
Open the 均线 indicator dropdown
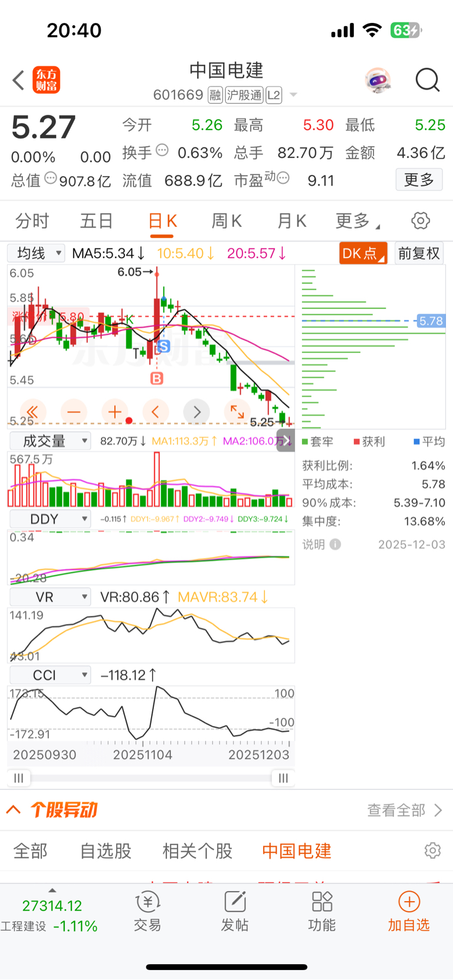36,253
